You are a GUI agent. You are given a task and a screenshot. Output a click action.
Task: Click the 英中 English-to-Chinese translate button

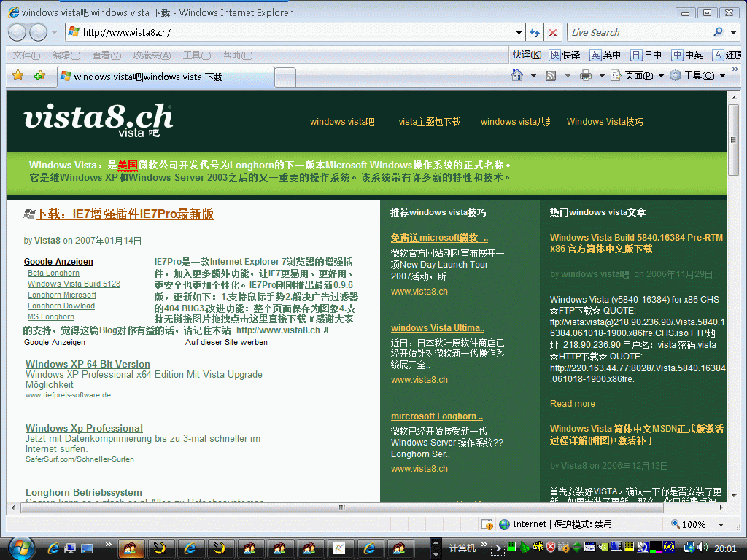tap(605, 55)
